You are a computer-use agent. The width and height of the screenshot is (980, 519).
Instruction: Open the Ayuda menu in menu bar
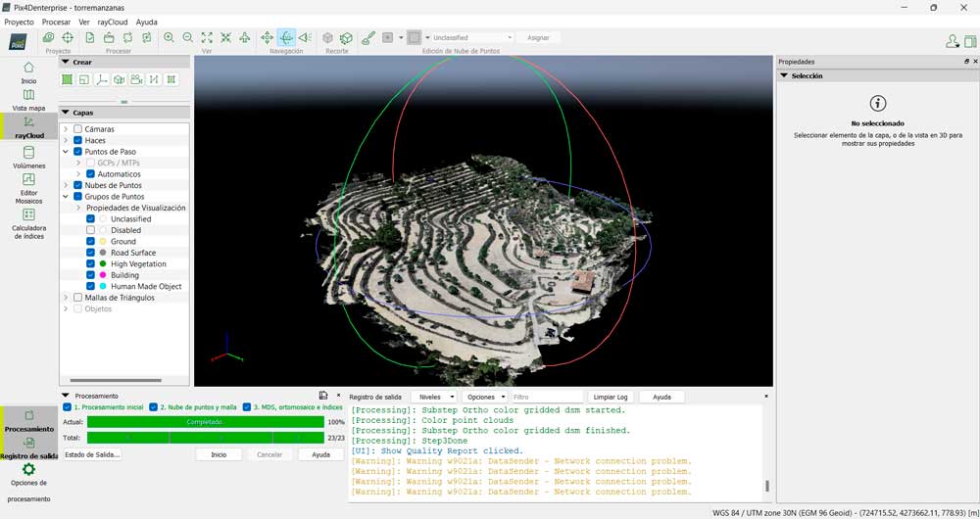click(146, 22)
